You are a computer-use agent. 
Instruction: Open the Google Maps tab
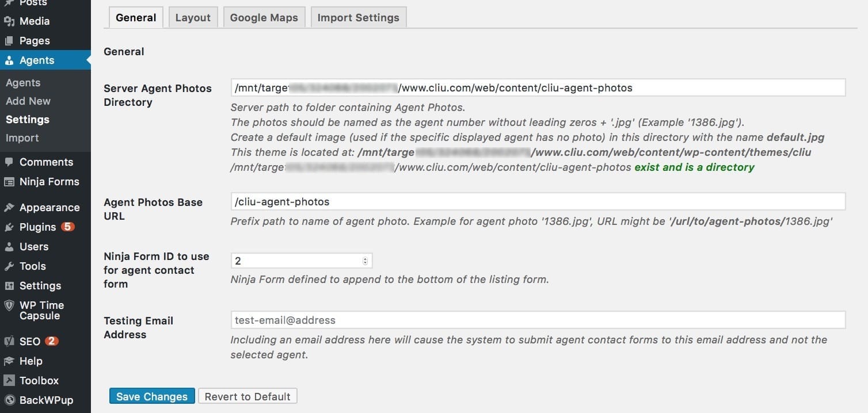click(x=264, y=18)
